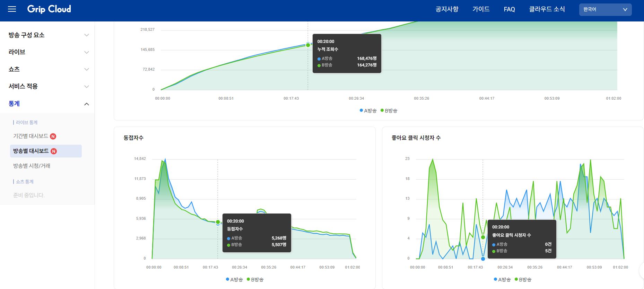Toggle A방송 legend in 좋아요 클릭 chart
Screen dimensions: 644x289
502,279
